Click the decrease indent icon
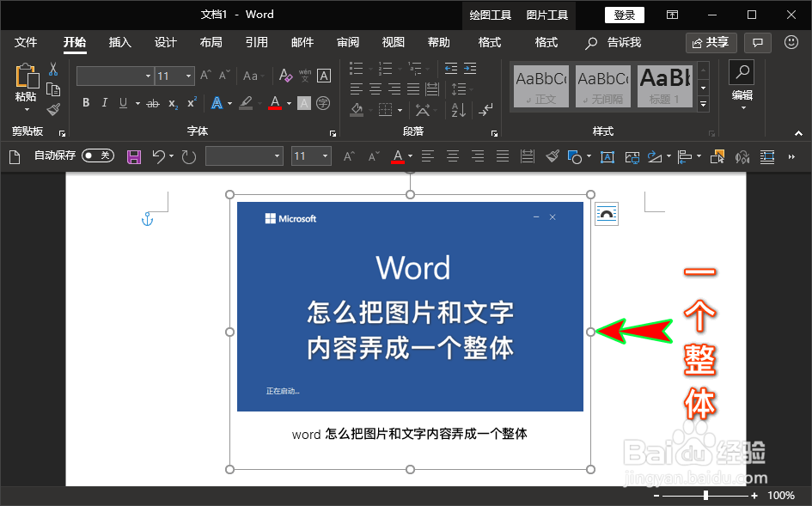Image resolution: width=812 pixels, height=506 pixels. click(x=451, y=69)
